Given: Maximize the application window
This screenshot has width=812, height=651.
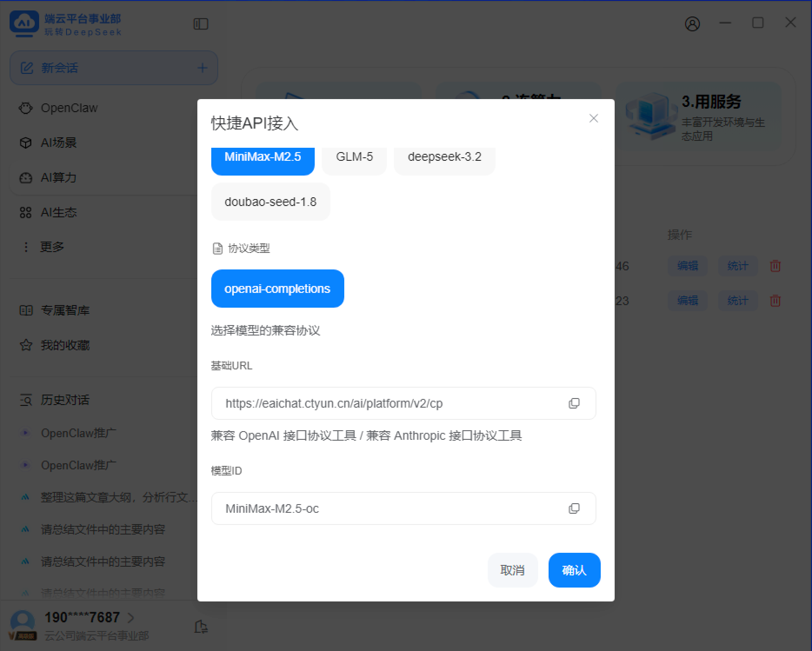Looking at the screenshot, I should (x=758, y=23).
